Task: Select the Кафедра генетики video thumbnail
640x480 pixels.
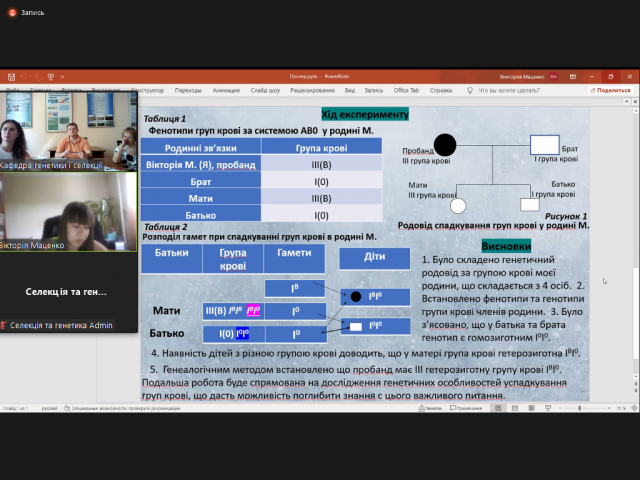Action: pos(68,131)
